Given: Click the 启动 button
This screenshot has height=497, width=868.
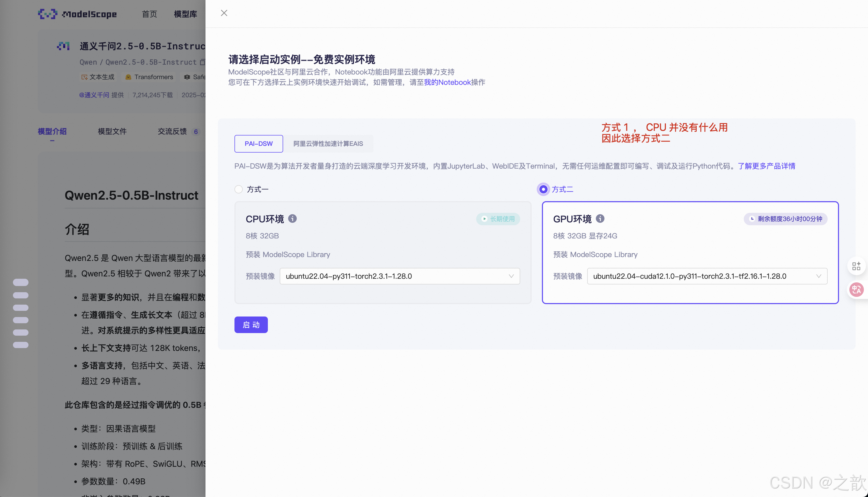Looking at the screenshot, I should point(251,325).
